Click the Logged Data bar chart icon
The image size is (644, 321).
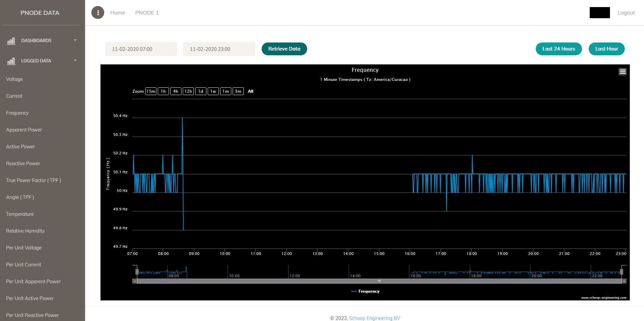(11, 61)
